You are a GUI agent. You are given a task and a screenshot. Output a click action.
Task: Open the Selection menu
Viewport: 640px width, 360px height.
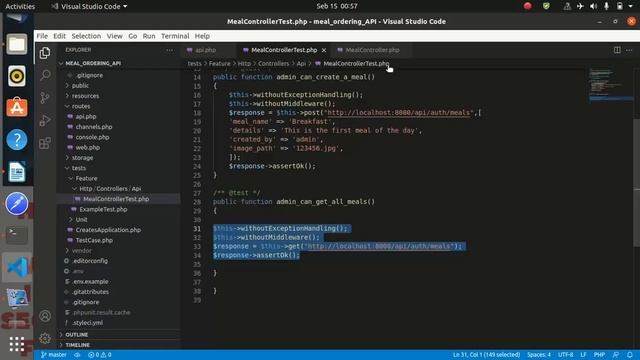click(86, 36)
